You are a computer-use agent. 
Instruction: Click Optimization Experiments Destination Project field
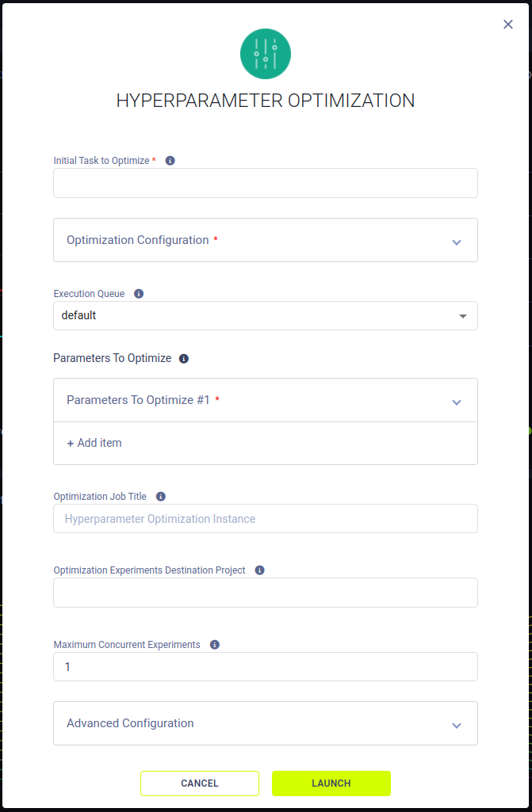point(266,593)
